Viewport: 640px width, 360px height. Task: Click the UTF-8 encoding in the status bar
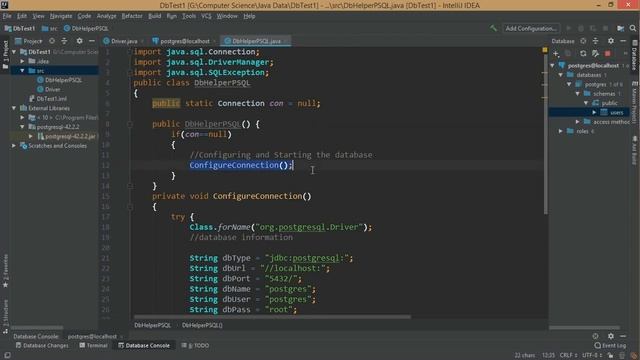pos(592,355)
